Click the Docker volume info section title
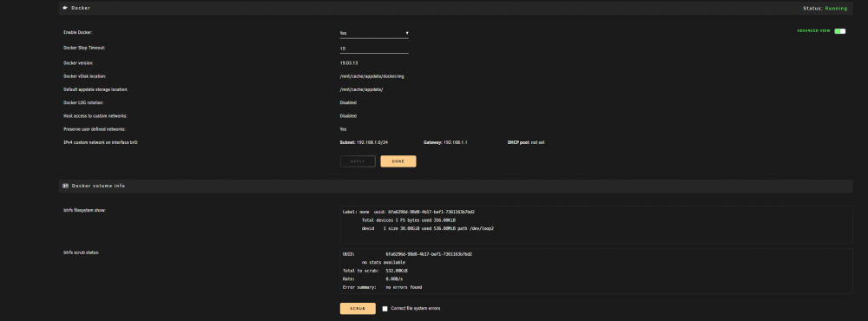 click(99, 186)
